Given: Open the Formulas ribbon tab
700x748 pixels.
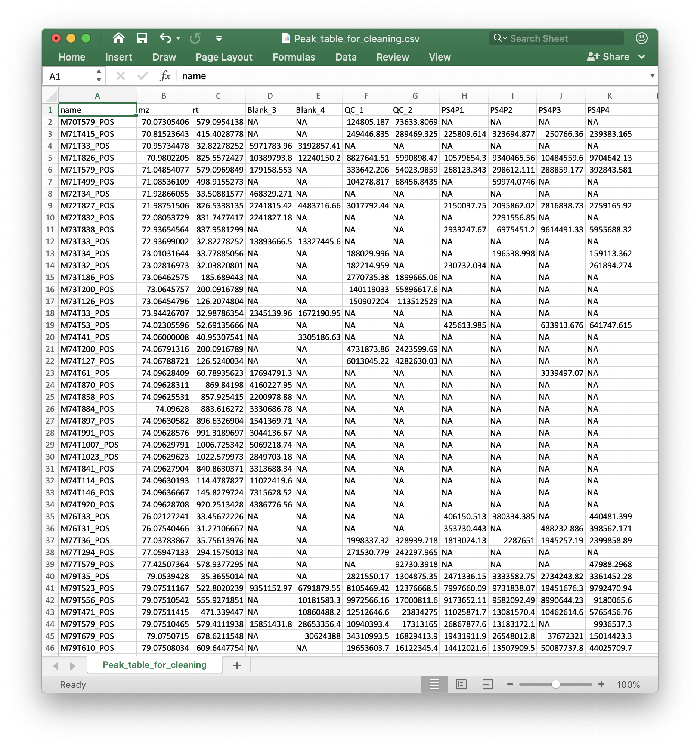Looking at the screenshot, I should [294, 57].
